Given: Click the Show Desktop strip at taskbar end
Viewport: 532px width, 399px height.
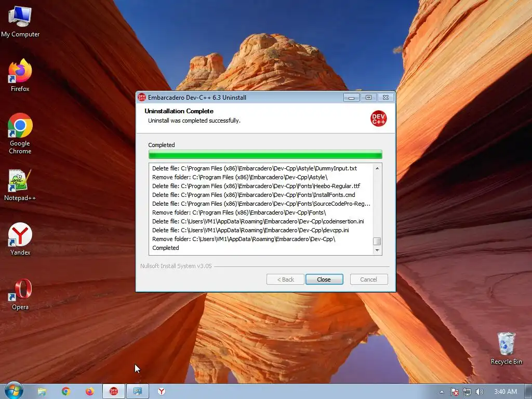Looking at the screenshot, I should tap(528, 392).
